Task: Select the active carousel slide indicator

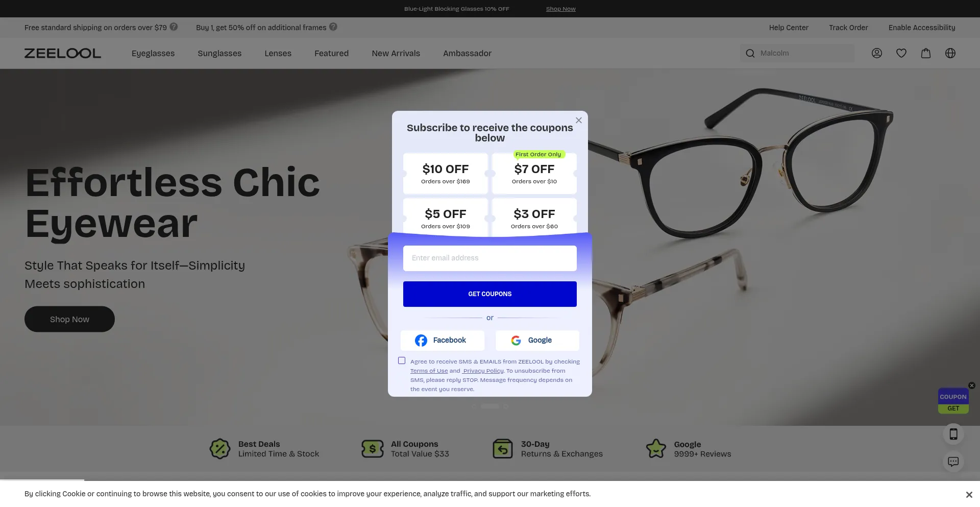Action: pos(490,406)
